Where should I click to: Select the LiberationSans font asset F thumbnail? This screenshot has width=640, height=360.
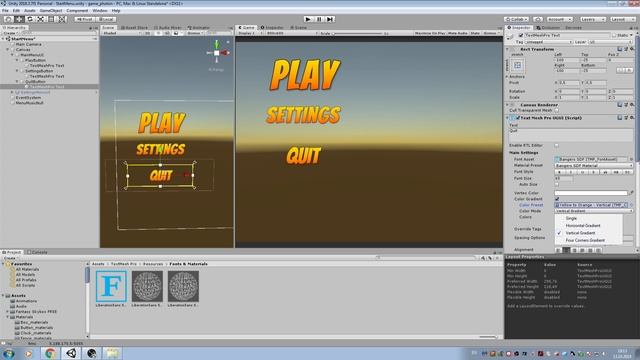tap(111, 287)
